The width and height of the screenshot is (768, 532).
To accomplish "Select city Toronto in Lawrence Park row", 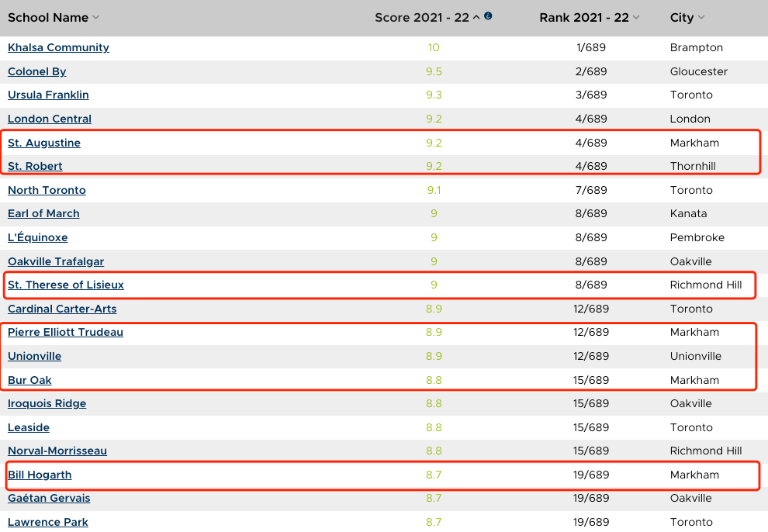I will tap(691, 522).
